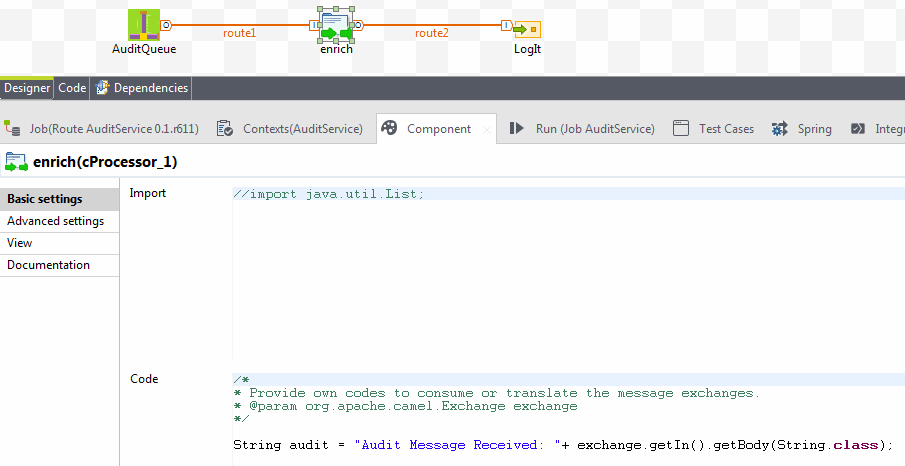
Task: Click the Run tab play icon
Action: 517,128
